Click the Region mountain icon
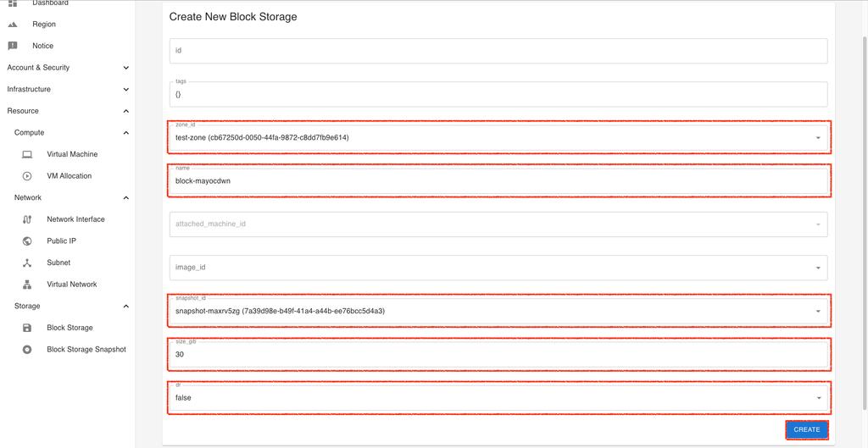 [x=12, y=25]
